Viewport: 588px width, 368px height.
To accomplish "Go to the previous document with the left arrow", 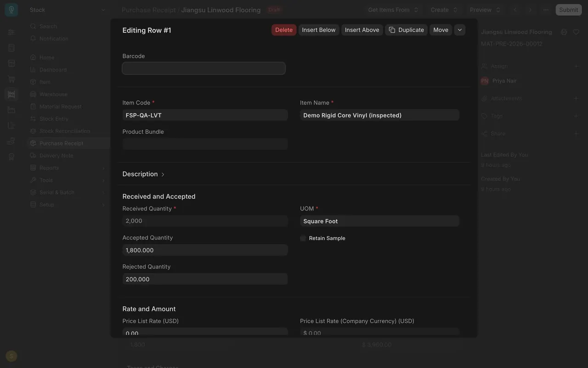I will click(515, 10).
